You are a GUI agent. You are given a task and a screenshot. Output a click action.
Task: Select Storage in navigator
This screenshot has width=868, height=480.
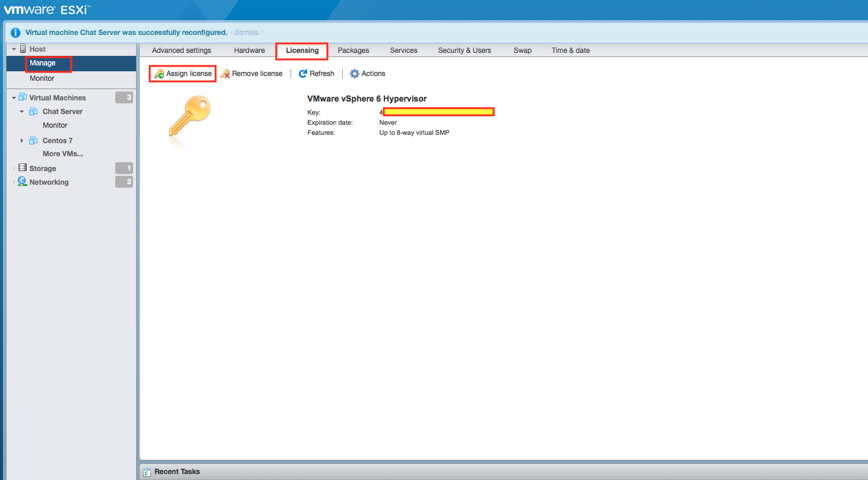point(43,169)
